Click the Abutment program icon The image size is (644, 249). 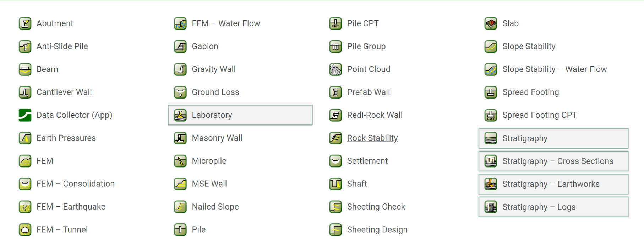coord(25,23)
